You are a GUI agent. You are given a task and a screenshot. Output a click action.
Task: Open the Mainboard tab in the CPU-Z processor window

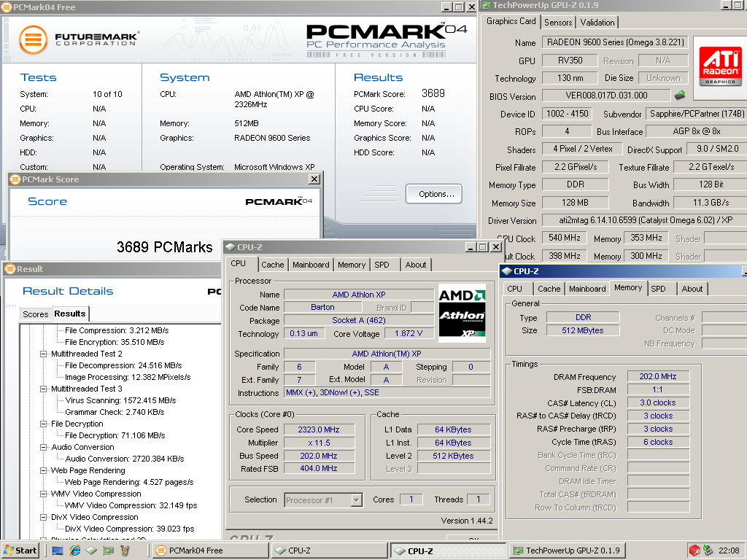click(311, 265)
